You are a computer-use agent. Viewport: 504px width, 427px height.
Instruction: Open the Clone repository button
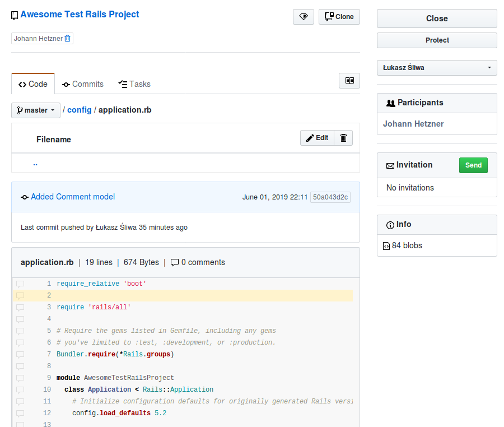(x=339, y=17)
